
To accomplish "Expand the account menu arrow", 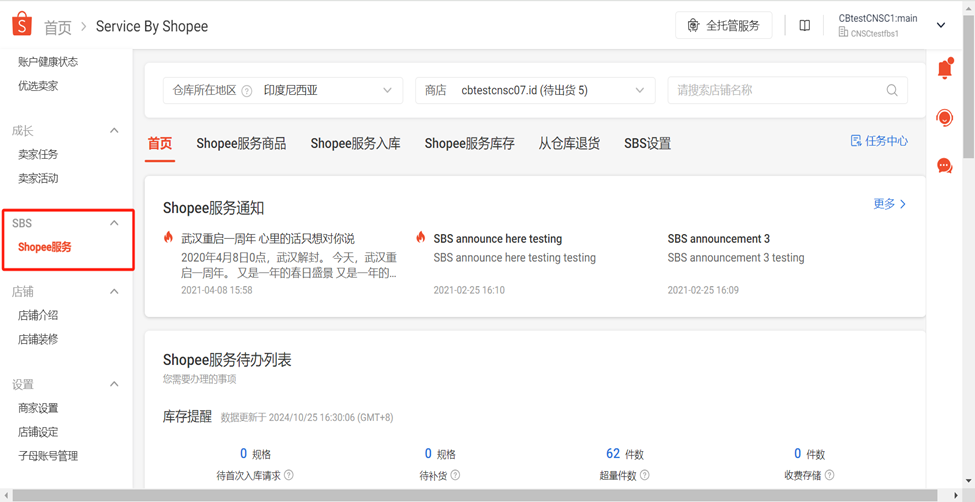I will coord(941,26).
